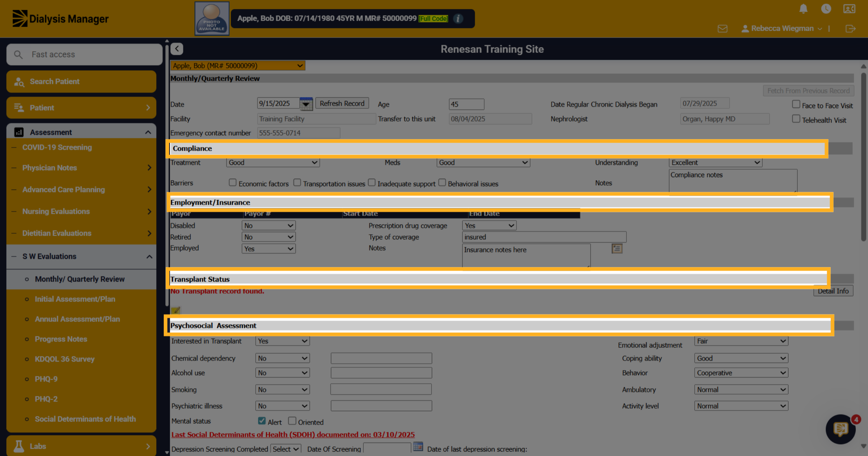The image size is (868, 456).
Task: Open the chat support bubble icon
Action: point(841,429)
